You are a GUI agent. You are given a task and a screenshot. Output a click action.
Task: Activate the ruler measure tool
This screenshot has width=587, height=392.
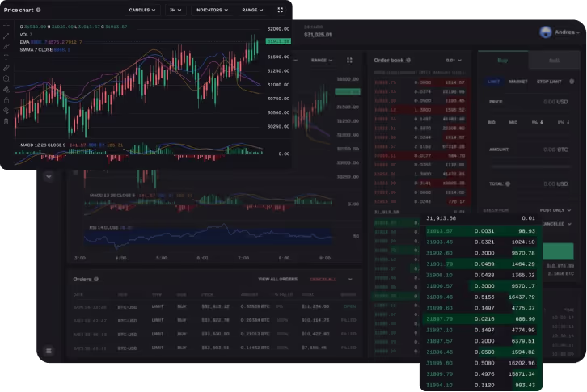pos(6,68)
